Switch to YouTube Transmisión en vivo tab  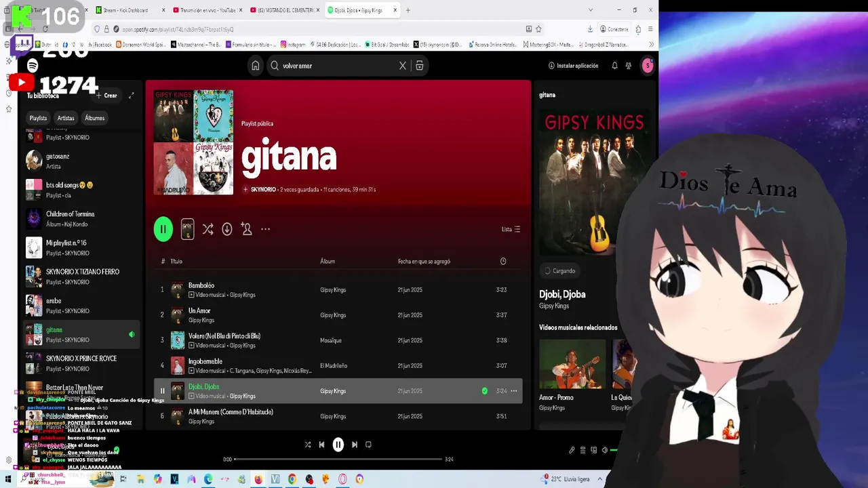pyautogui.click(x=207, y=10)
